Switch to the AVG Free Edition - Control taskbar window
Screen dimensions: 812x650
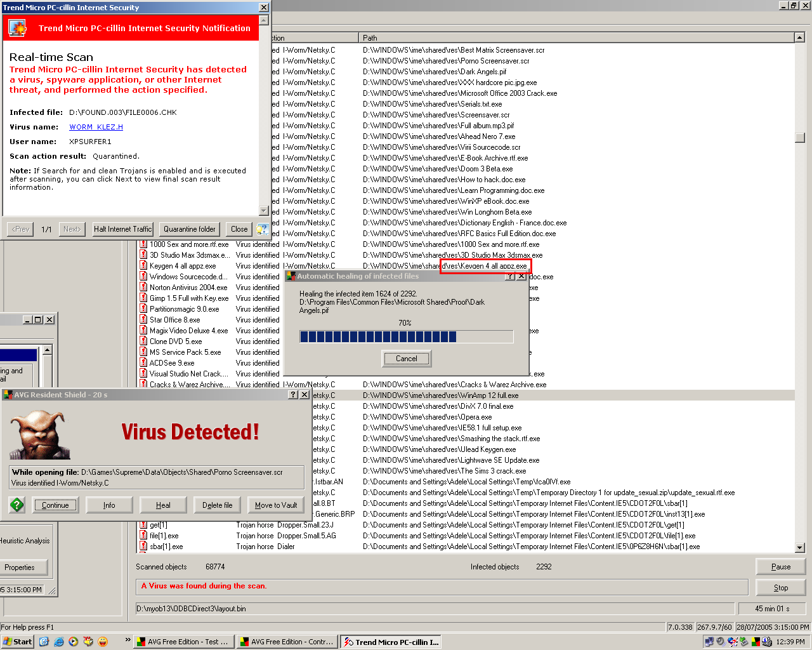pyautogui.click(x=287, y=642)
